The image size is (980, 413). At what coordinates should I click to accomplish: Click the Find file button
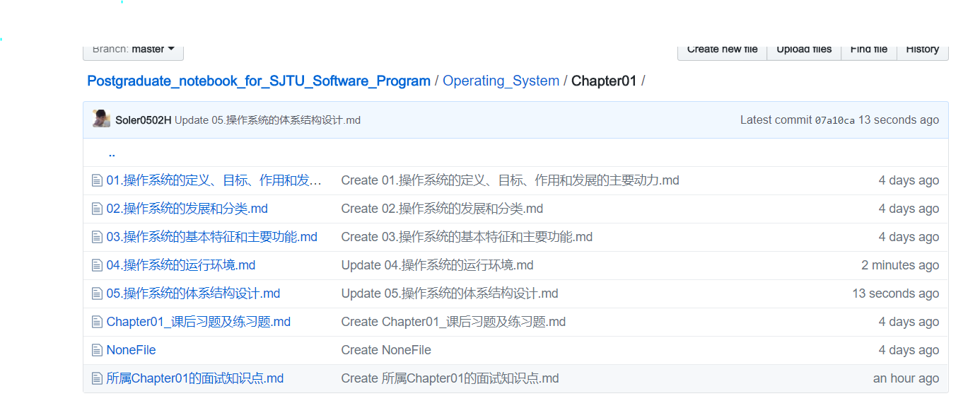point(869,50)
